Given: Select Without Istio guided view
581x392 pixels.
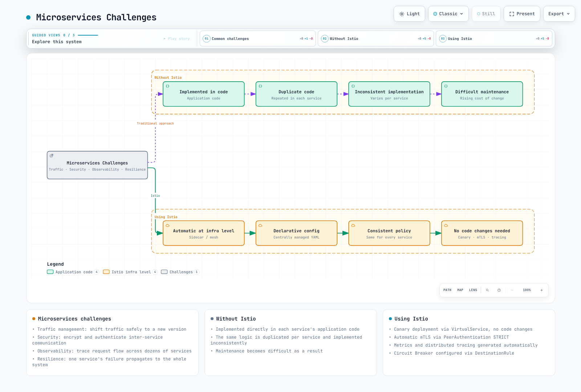Looking at the screenshot, I should point(376,38).
